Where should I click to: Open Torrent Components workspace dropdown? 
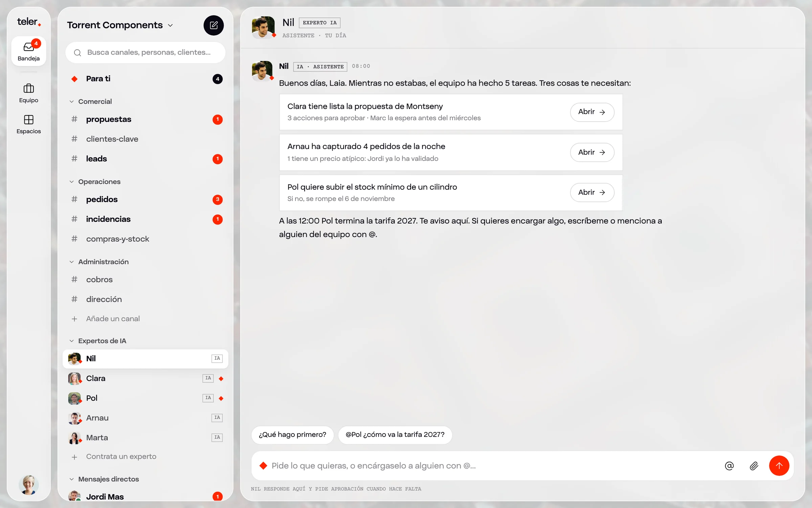120,25
